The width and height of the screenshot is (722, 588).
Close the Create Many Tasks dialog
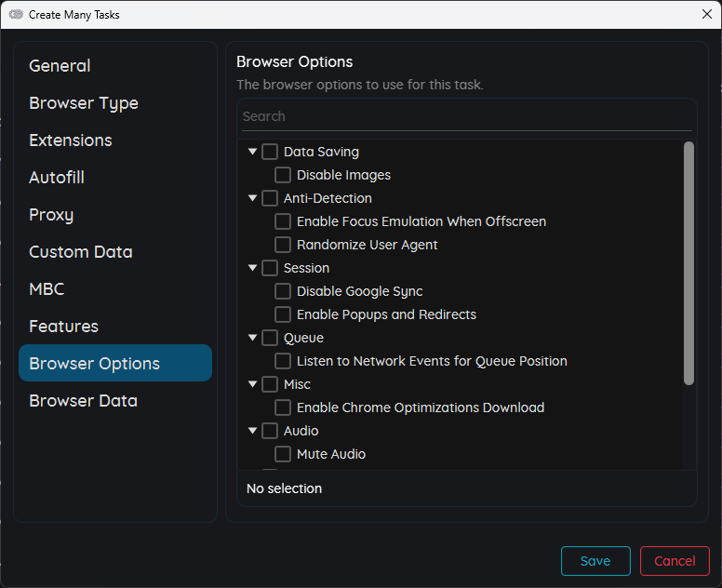(x=707, y=14)
